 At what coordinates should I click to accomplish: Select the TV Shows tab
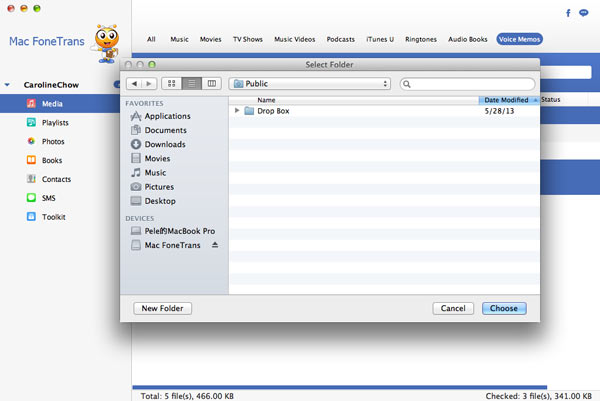(248, 39)
